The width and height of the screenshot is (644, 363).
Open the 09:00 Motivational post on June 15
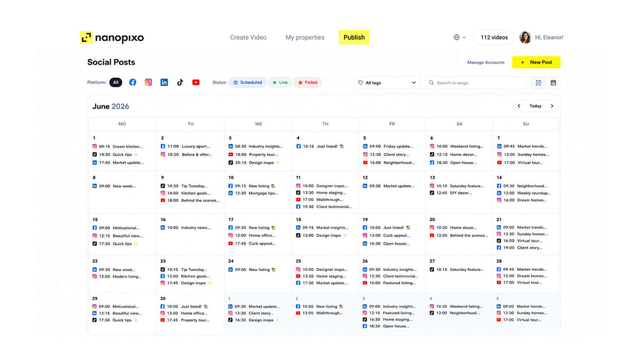coord(116,228)
